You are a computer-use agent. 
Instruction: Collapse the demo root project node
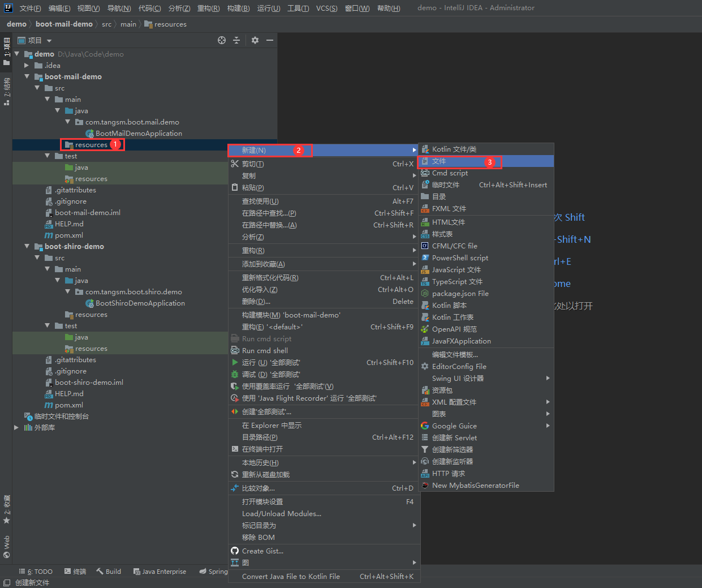16,54
